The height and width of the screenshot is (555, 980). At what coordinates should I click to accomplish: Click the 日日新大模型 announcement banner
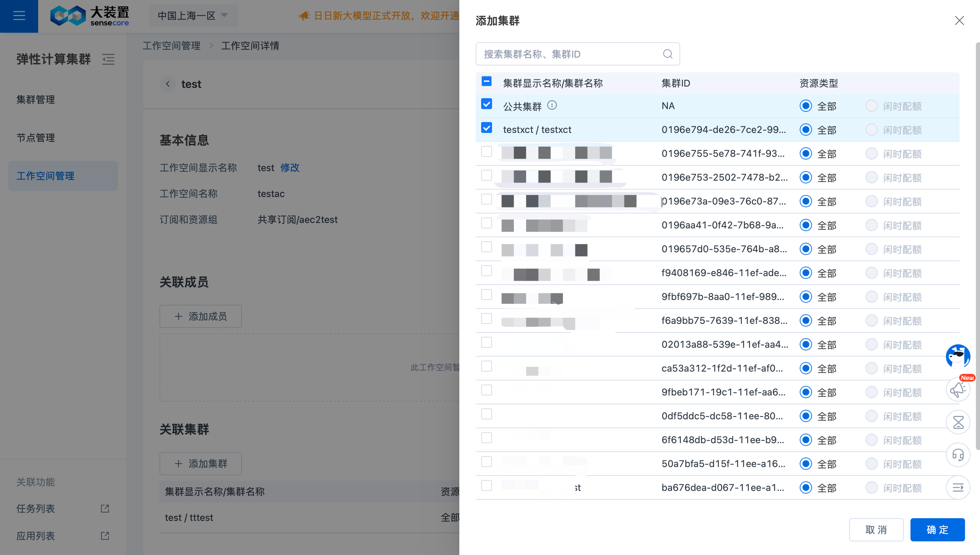[x=387, y=16]
